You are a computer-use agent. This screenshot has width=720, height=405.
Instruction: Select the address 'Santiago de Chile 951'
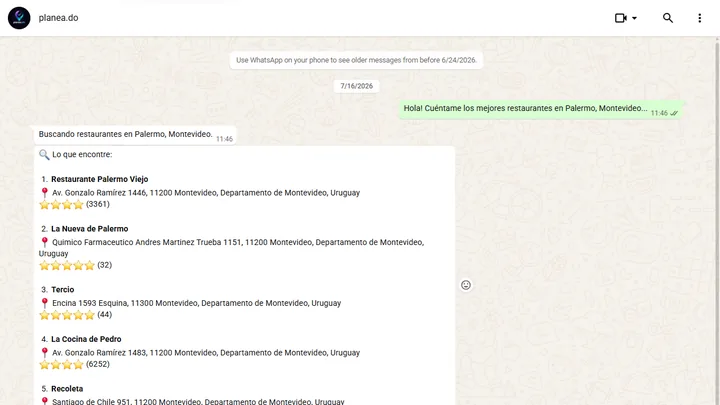tap(91, 401)
